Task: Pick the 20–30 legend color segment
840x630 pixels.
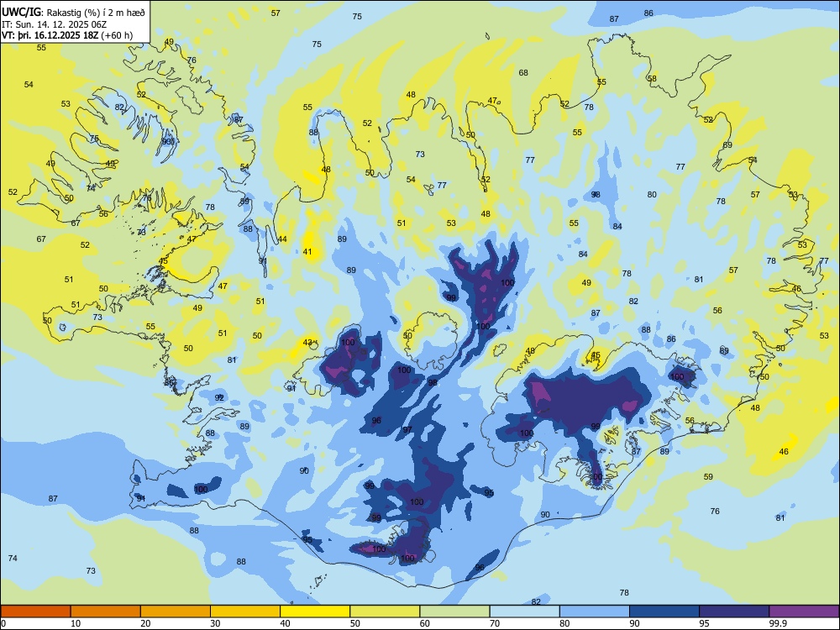Action: tap(176, 612)
